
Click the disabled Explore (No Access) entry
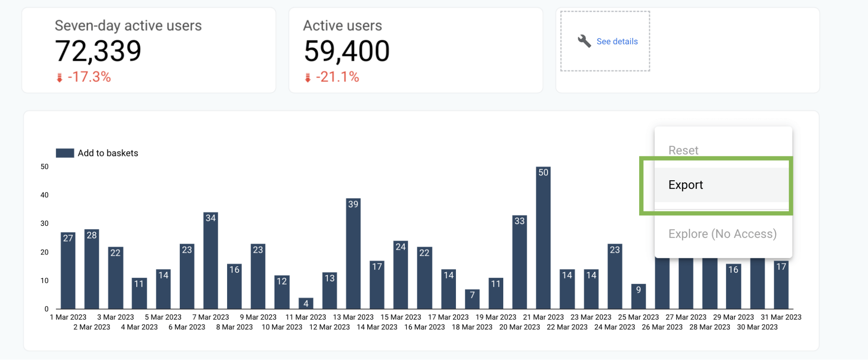pos(722,234)
